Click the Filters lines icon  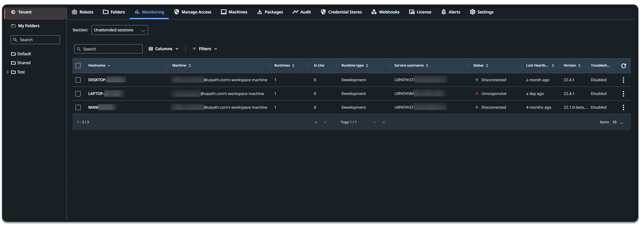coord(194,49)
